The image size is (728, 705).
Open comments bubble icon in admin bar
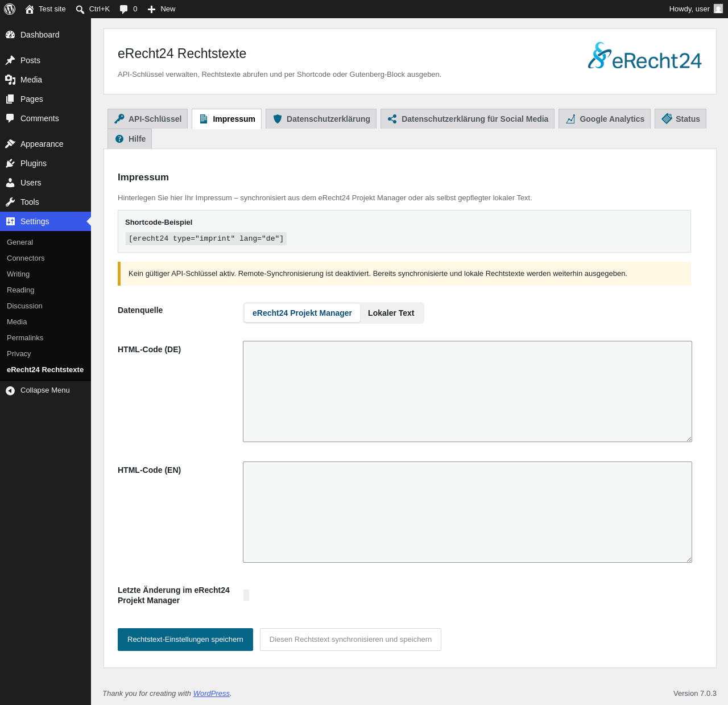click(123, 9)
